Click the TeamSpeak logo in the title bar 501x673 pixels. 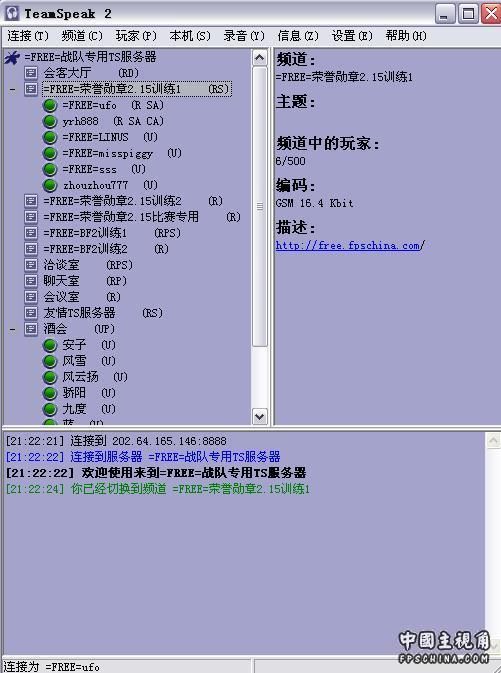click(12, 13)
